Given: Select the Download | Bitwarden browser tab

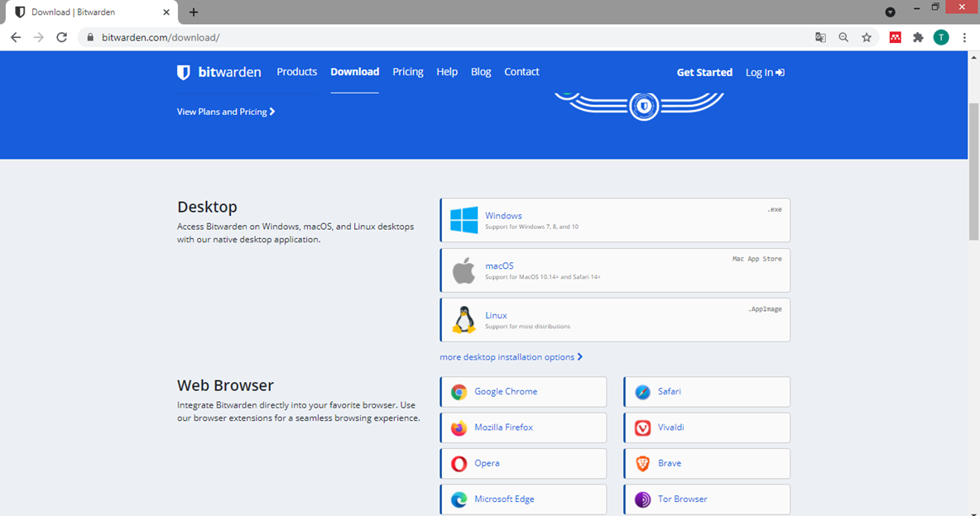Looking at the screenshot, I should pos(91,12).
